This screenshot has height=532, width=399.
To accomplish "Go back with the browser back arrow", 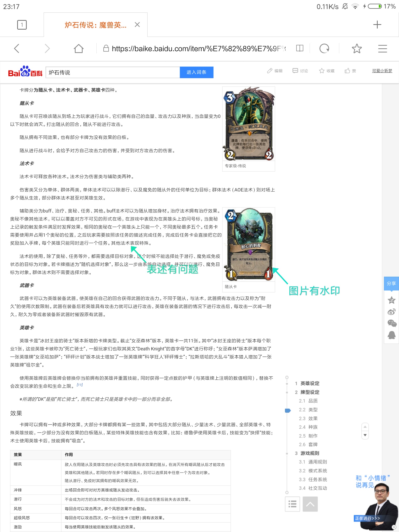I will 17,49.
